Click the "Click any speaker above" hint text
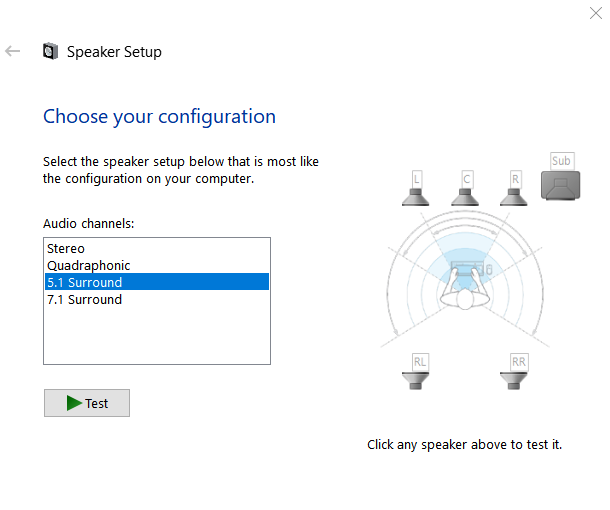 (x=471, y=444)
